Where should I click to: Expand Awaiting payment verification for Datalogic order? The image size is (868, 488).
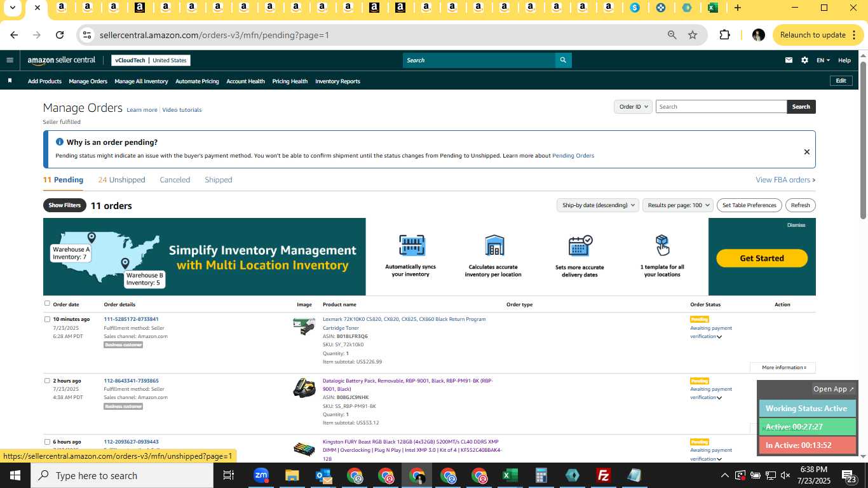click(719, 398)
